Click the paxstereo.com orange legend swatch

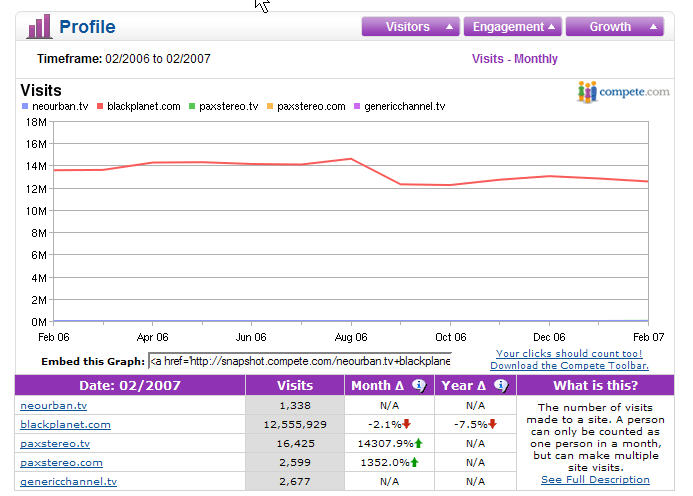[x=270, y=106]
